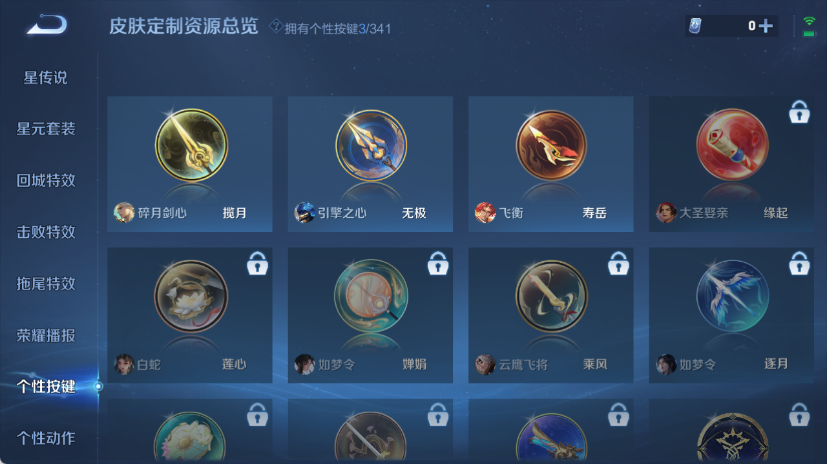This screenshot has height=464, width=827.
Task: Open the 回城特效 category
Action: coord(46,180)
